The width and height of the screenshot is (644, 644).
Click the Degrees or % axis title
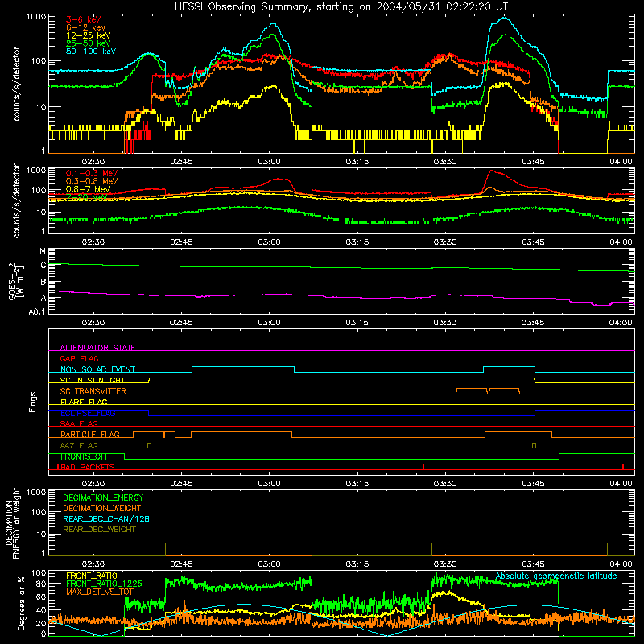tap(21, 603)
